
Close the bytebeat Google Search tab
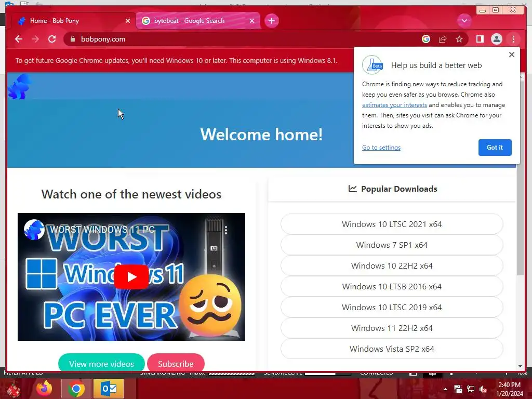click(x=252, y=21)
